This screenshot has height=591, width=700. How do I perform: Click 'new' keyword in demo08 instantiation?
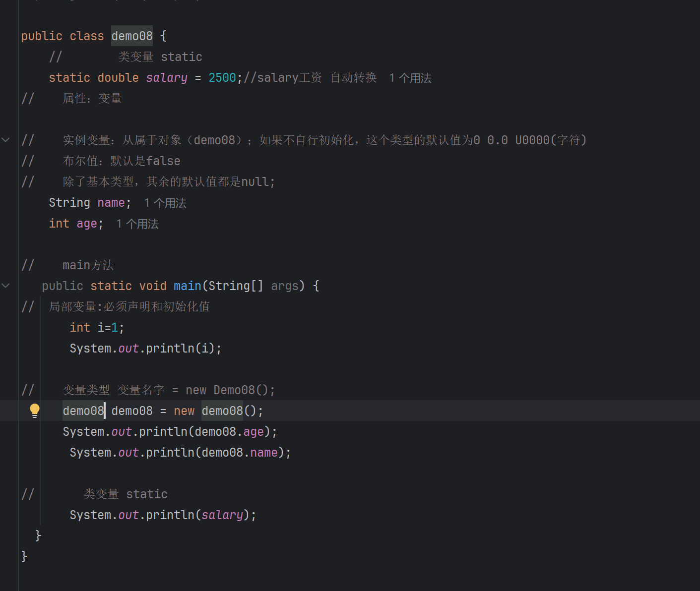point(184,411)
